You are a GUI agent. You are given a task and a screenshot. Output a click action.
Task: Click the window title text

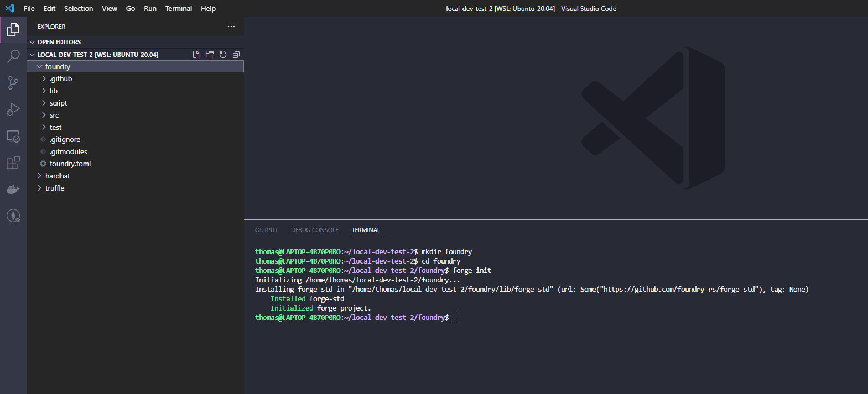click(531, 8)
